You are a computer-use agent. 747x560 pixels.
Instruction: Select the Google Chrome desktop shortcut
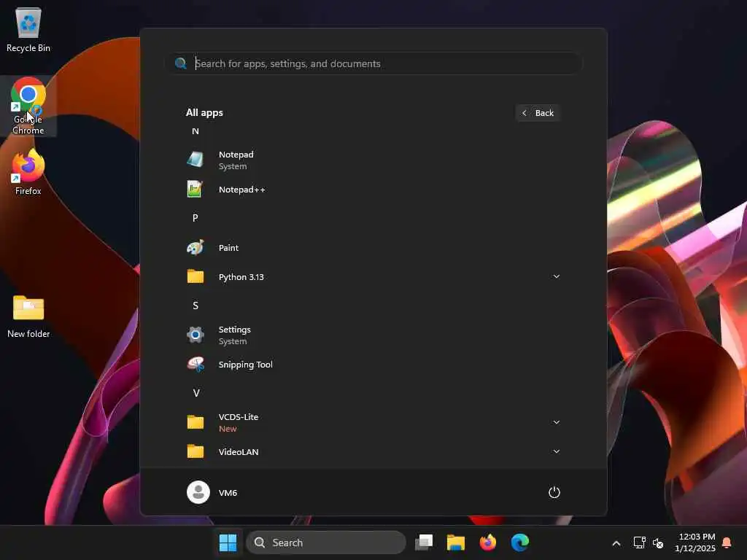pos(28,106)
